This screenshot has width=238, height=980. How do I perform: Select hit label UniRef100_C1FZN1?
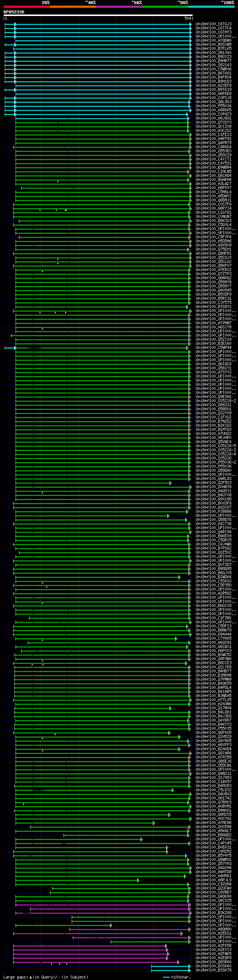click(x=214, y=618)
